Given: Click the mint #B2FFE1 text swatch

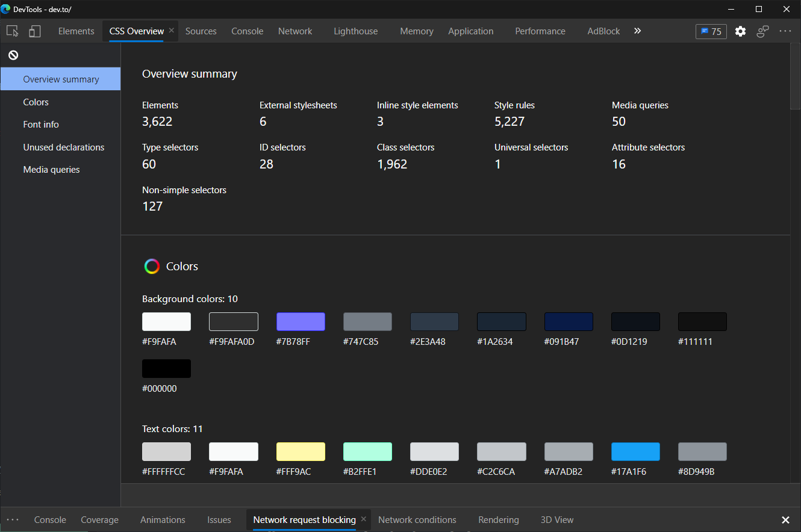Looking at the screenshot, I should pos(367,451).
